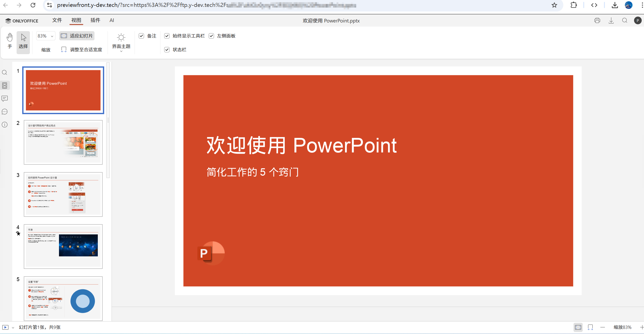Click the 调整至合适宽度 button

point(82,49)
